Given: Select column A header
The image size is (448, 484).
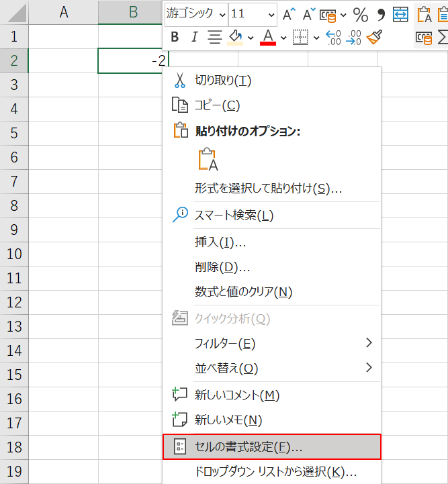Looking at the screenshot, I should pyautogui.click(x=63, y=12).
